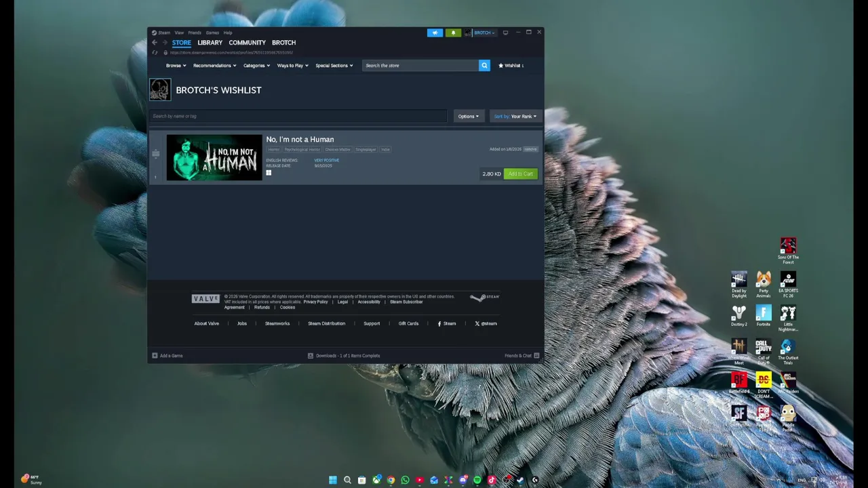This screenshot has width=868, height=488.
Task: Visit Steam's Facebook page link
Action: point(447,324)
